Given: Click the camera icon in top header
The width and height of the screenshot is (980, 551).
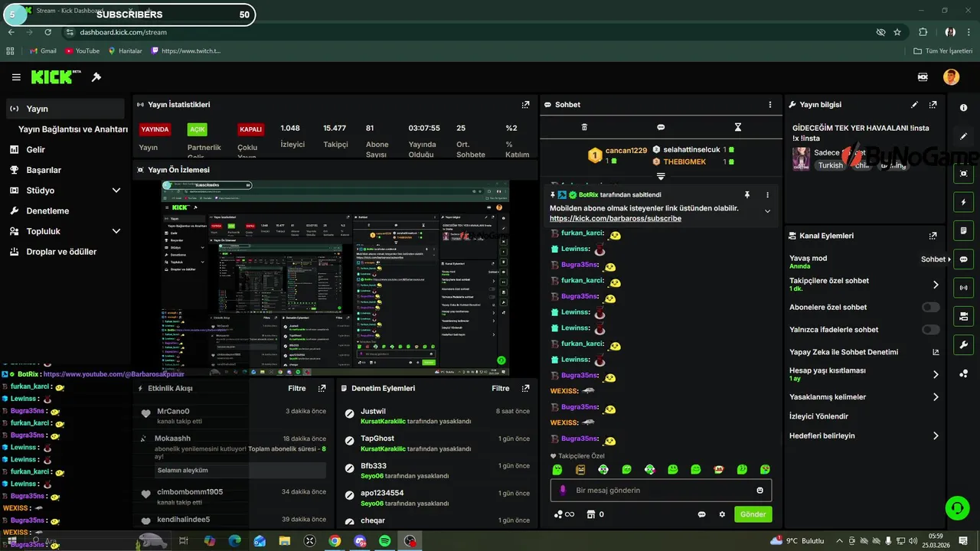Looking at the screenshot, I should point(923,77).
